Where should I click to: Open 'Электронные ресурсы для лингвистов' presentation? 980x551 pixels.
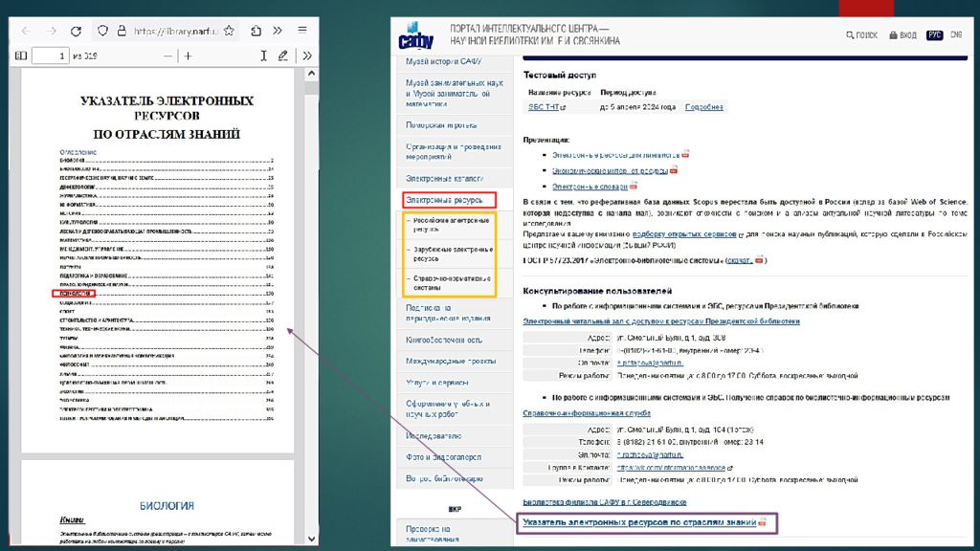point(615,154)
